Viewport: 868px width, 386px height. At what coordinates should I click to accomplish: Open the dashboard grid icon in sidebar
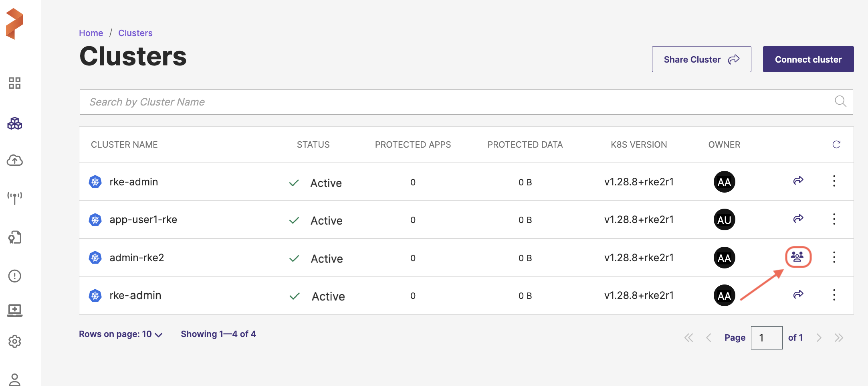pyautogui.click(x=15, y=83)
